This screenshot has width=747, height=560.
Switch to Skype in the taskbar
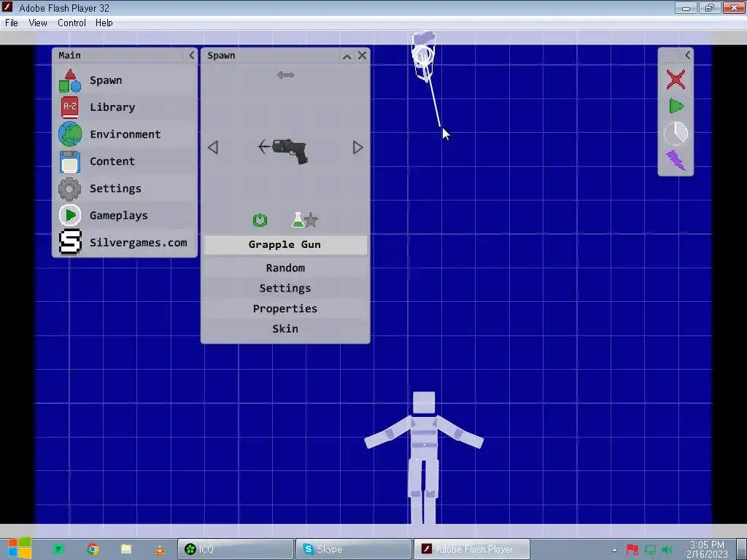(354, 549)
